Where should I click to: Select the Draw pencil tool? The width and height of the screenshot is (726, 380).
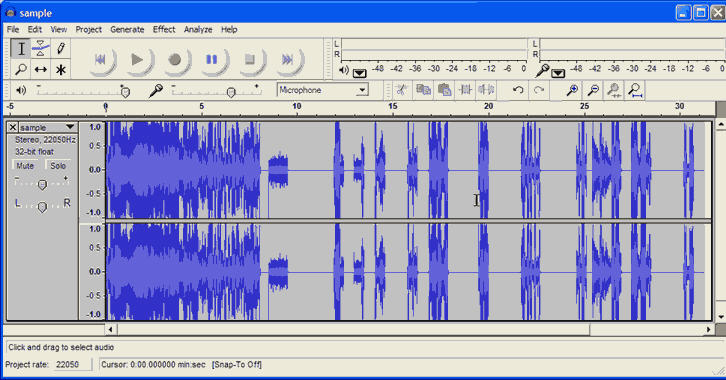[61, 49]
